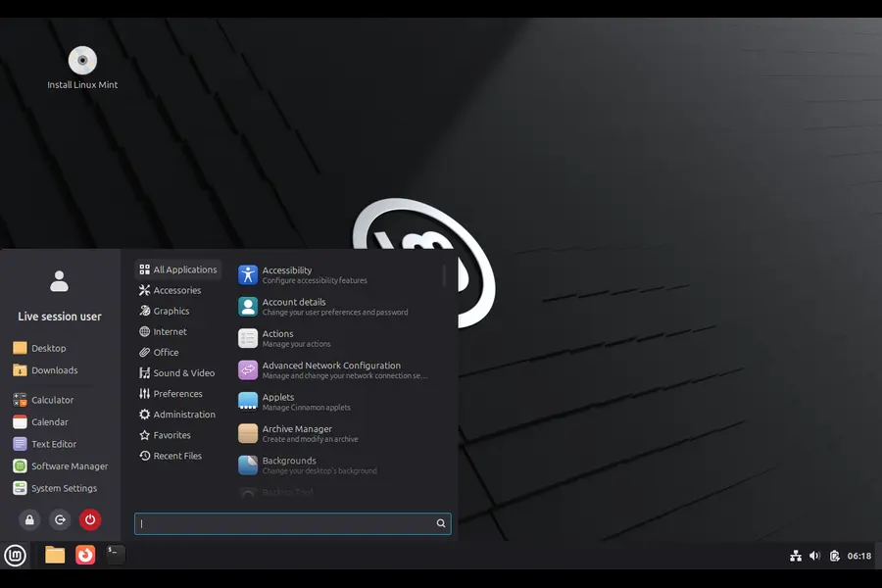Click the Live session user avatar

pyautogui.click(x=59, y=281)
